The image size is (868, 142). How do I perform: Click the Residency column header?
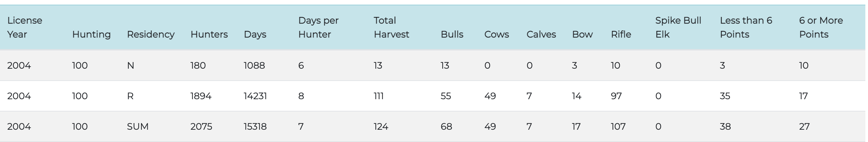(151, 35)
